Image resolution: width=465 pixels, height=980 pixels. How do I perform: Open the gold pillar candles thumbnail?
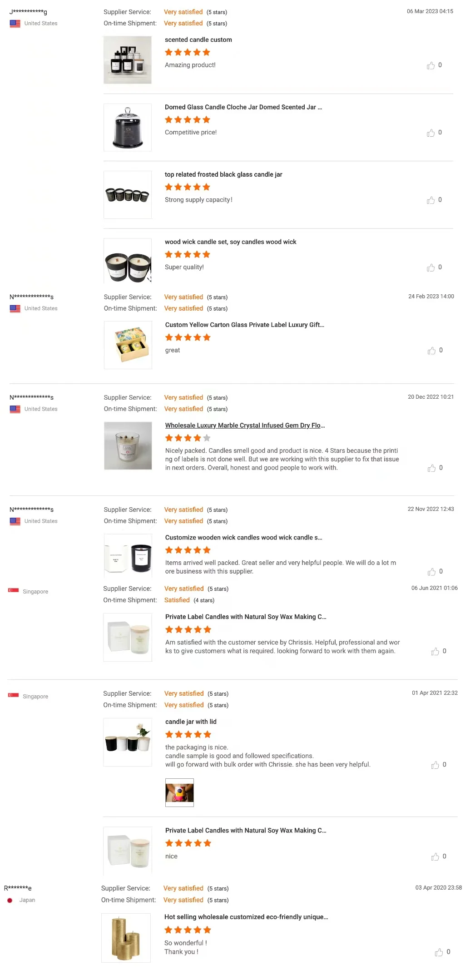[126, 938]
